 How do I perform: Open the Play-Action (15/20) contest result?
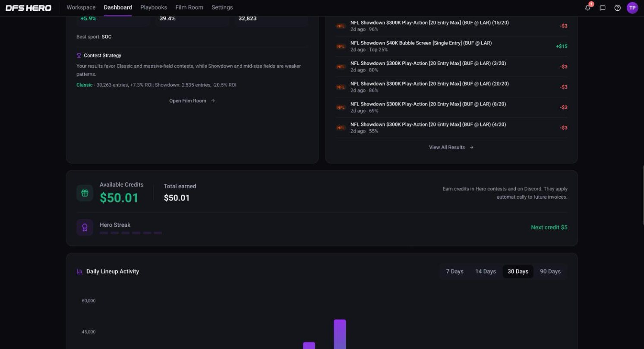click(451, 26)
